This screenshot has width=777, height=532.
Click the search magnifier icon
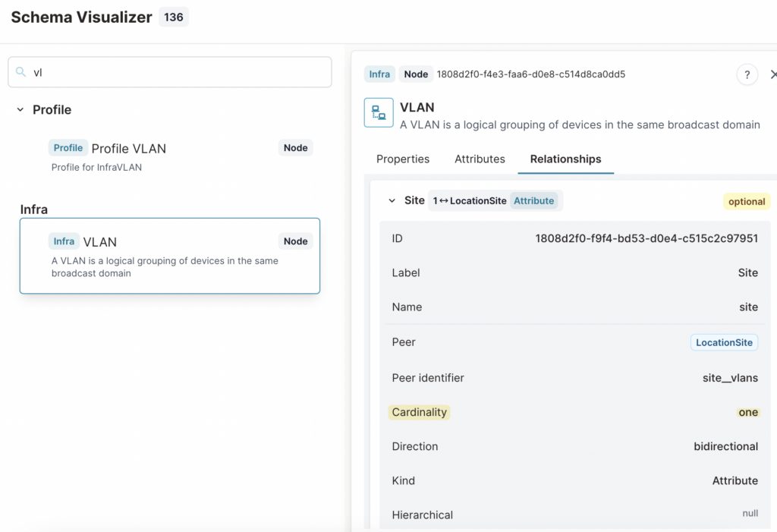point(20,72)
